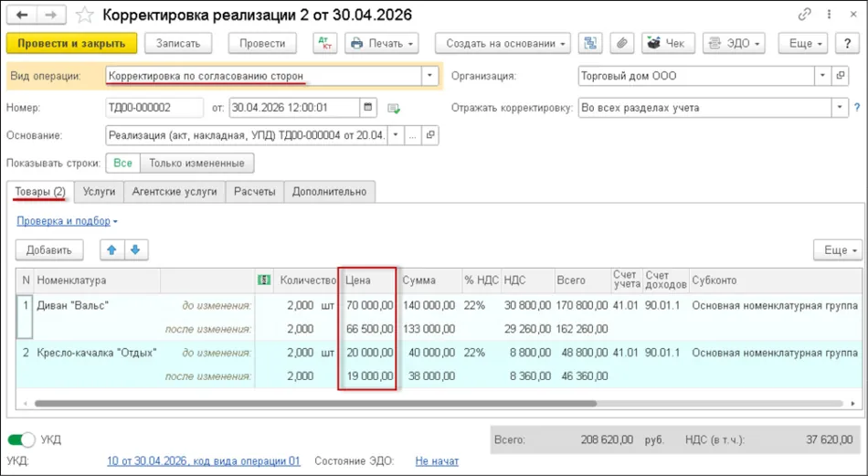Click Всего cell 162 260,00
This screenshot has height=476, width=868.
pos(582,329)
